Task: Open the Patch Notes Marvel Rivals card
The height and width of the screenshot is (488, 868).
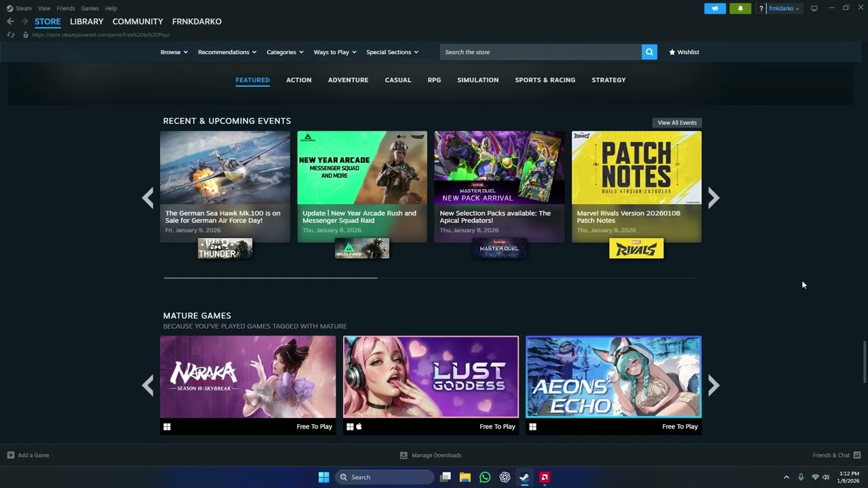Action: click(636, 186)
